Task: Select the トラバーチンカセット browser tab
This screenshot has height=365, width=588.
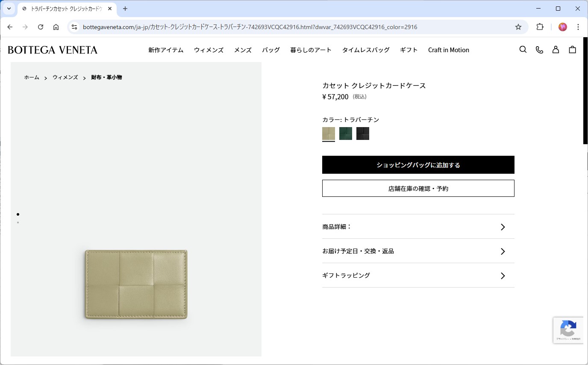Action: [x=67, y=9]
